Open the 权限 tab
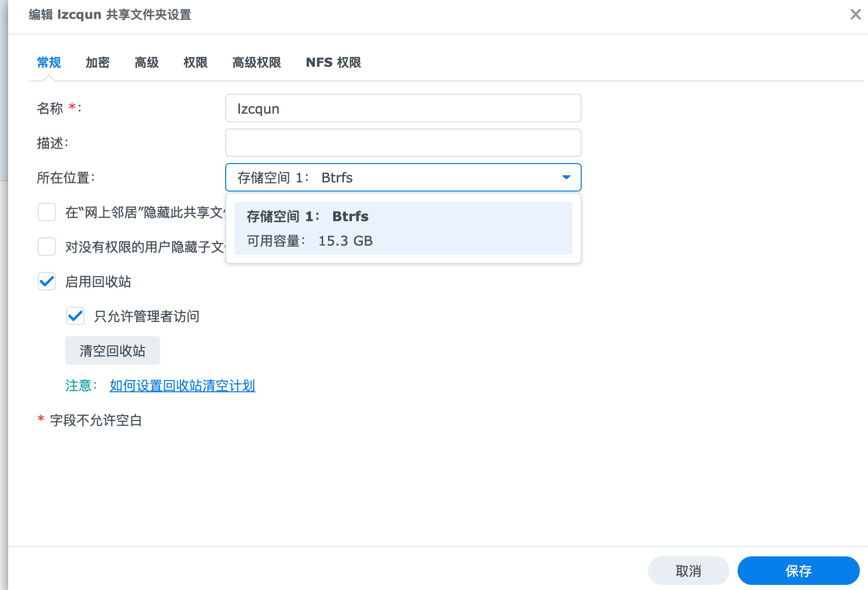Viewport: 868px width, 590px height. 195,63
